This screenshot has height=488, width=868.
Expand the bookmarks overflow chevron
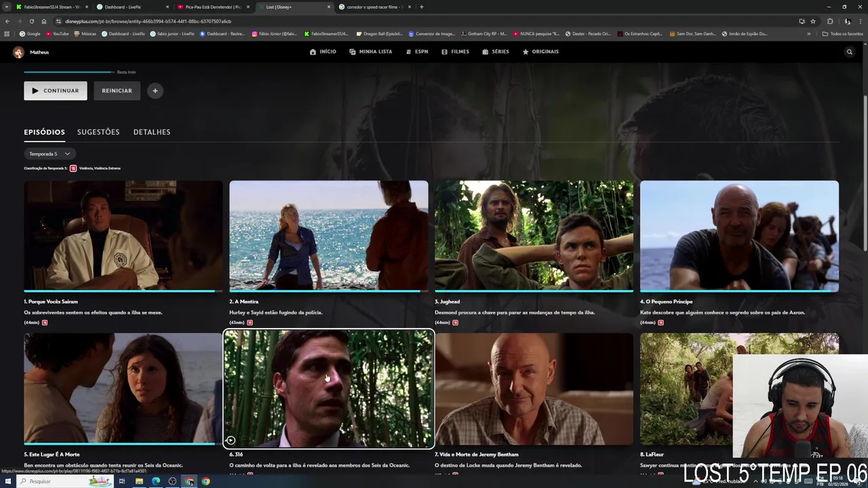click(x=808, y=33)
